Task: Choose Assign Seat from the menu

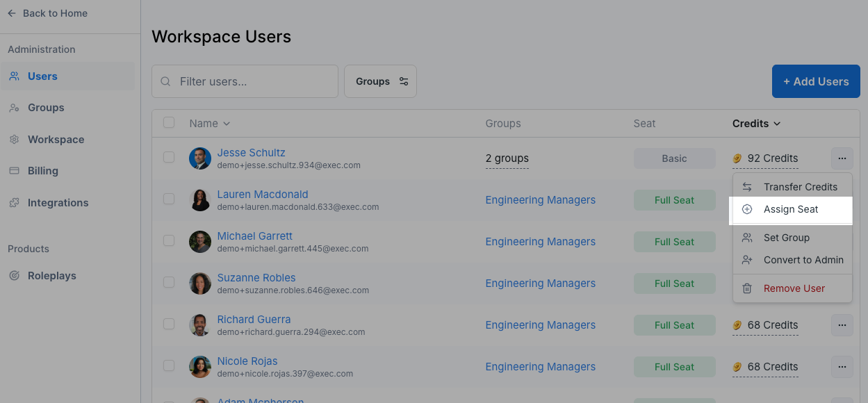Action: 791,209
